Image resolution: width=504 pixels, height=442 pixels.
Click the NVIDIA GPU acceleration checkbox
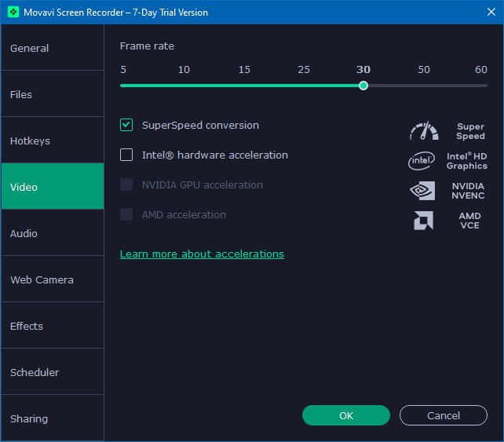coord(126,184)
